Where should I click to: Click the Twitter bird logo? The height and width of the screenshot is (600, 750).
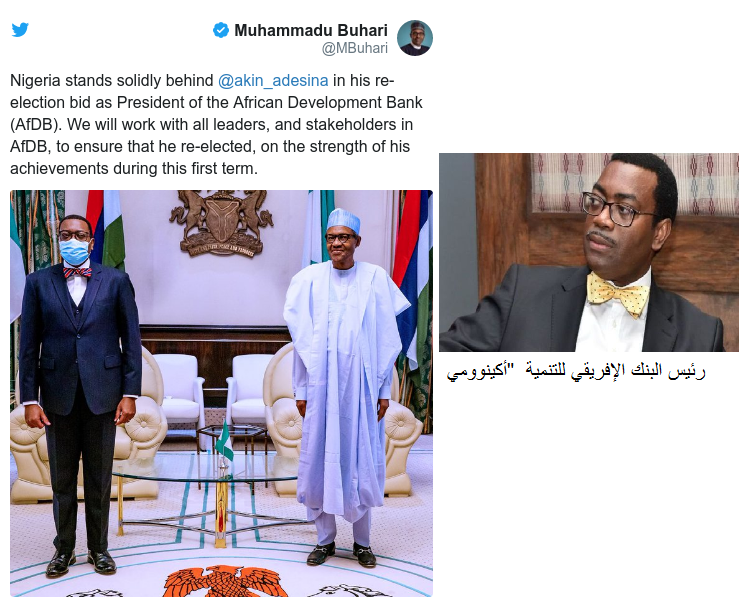20,29
